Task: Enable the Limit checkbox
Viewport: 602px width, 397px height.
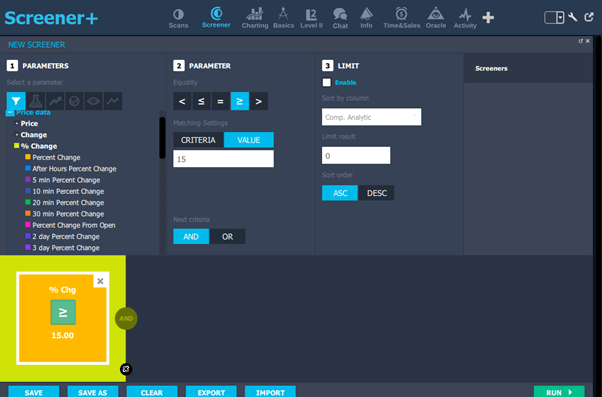Action: (327, 83)
